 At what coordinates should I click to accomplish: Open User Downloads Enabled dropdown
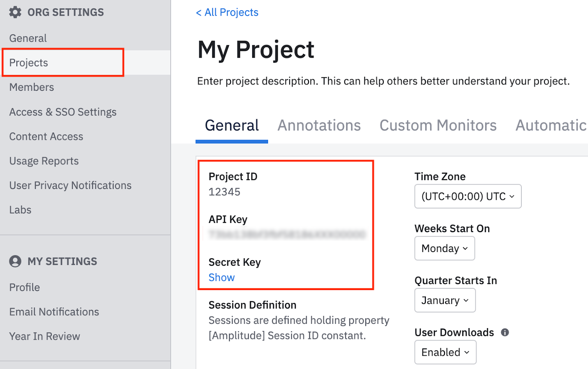pyautogui.click(x=445, y=352)
